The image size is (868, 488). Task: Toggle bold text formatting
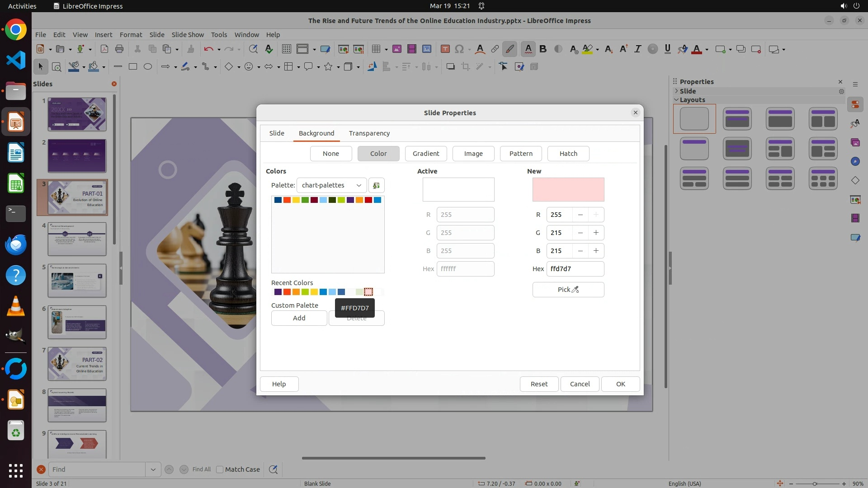coord(543,49)
